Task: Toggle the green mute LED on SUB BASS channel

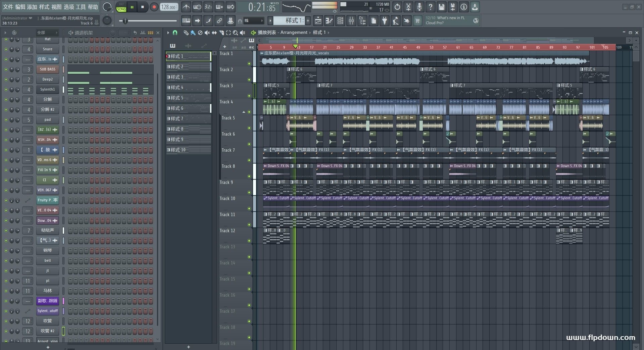Action: (6, 69)
